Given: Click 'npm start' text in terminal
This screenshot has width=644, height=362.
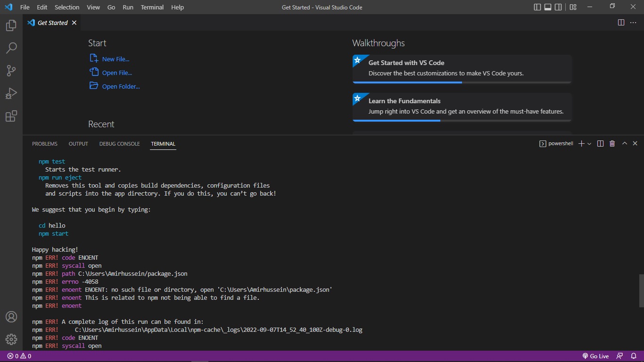Looking at the screenshot, I should (53, 233).
